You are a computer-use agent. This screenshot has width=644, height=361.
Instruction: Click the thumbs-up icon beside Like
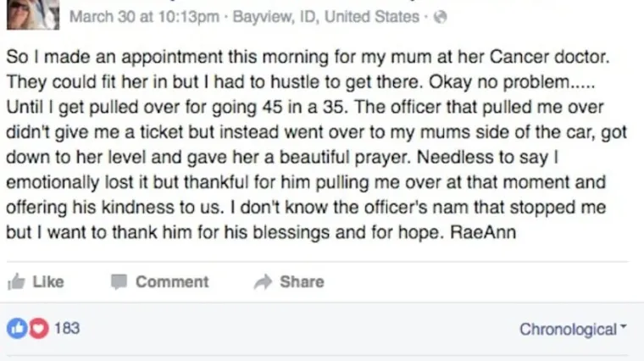pyautogui.click(x=15, y=281)
